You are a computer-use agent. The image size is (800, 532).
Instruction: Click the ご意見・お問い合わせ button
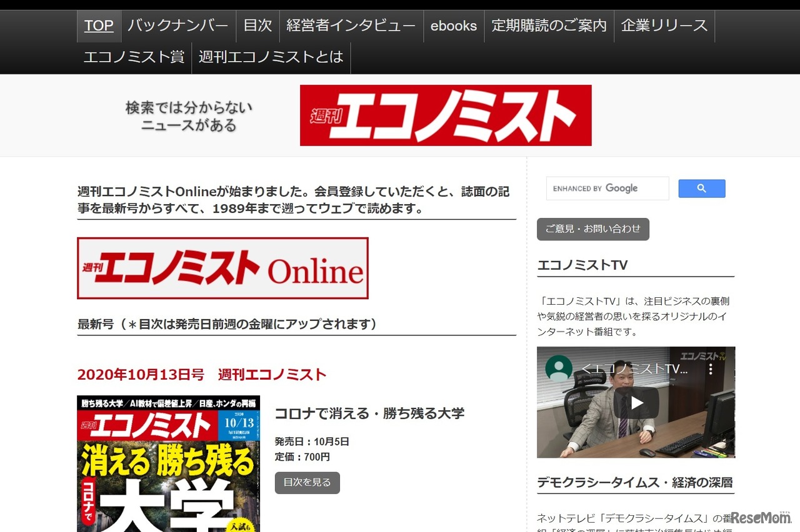coord(593,229)
